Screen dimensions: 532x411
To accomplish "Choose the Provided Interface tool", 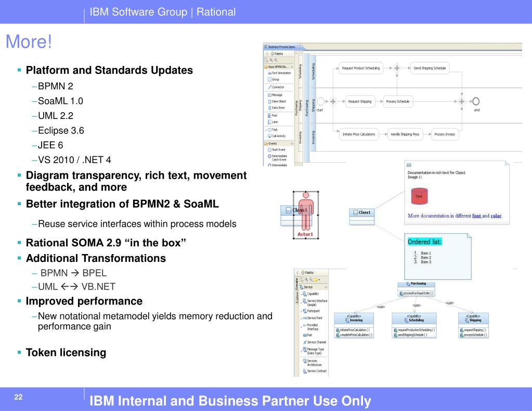I will (311, 327).
